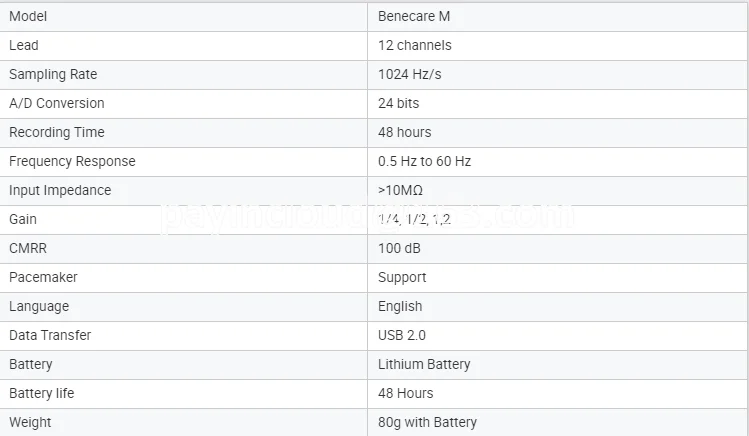The image size is (749, 436).
Task: Click the "USB 2.0" data transfer value
Action: (402, 335)
